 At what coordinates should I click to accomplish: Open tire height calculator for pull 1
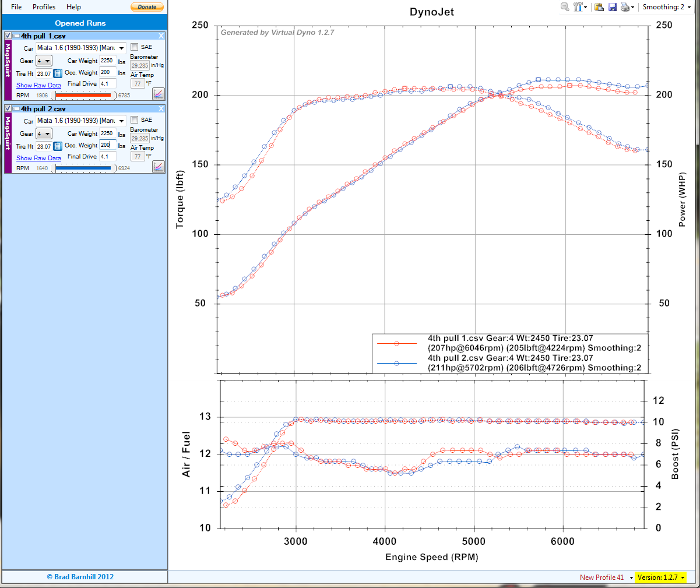coord(58,73)
